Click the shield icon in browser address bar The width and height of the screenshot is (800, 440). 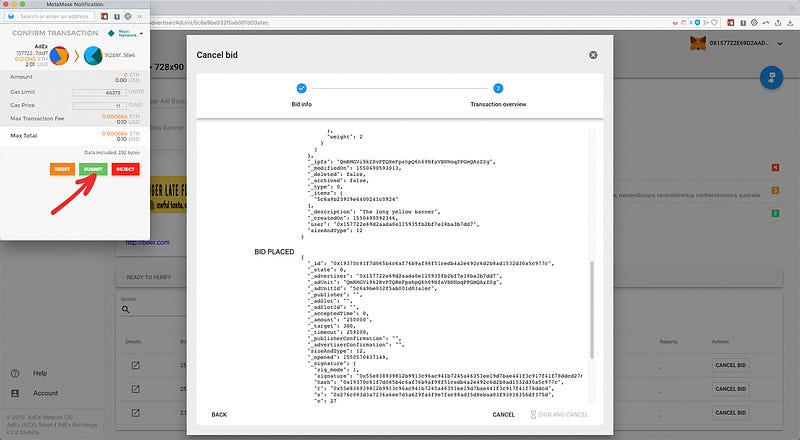coord(698,22)
